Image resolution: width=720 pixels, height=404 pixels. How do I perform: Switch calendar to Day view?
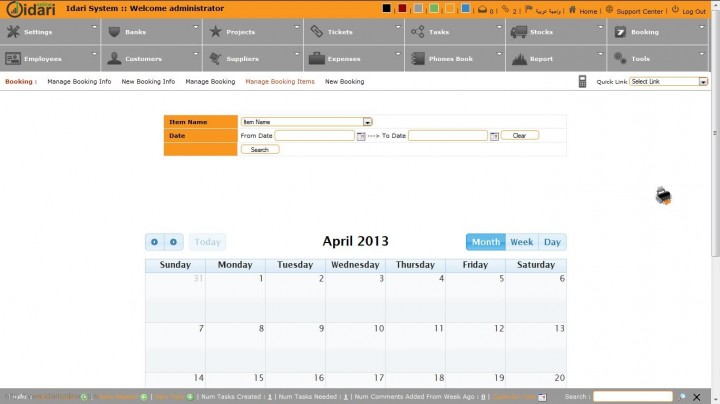tap(552, 242)
